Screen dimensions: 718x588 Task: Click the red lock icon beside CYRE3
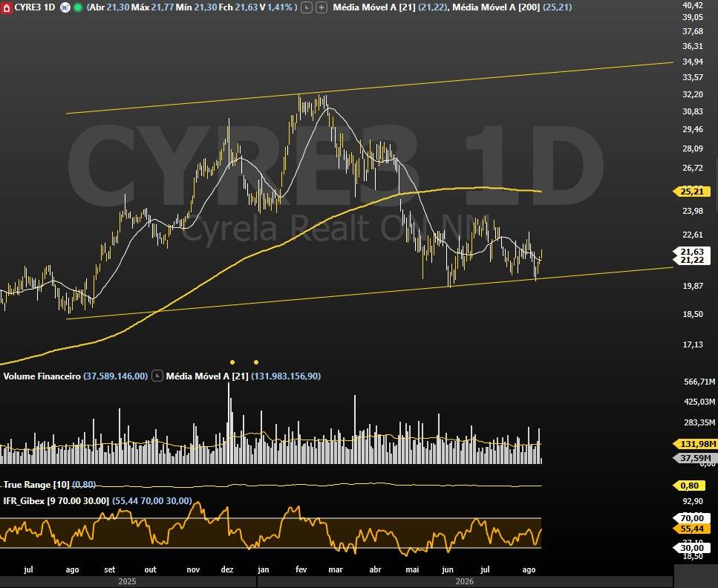(7, 7)
